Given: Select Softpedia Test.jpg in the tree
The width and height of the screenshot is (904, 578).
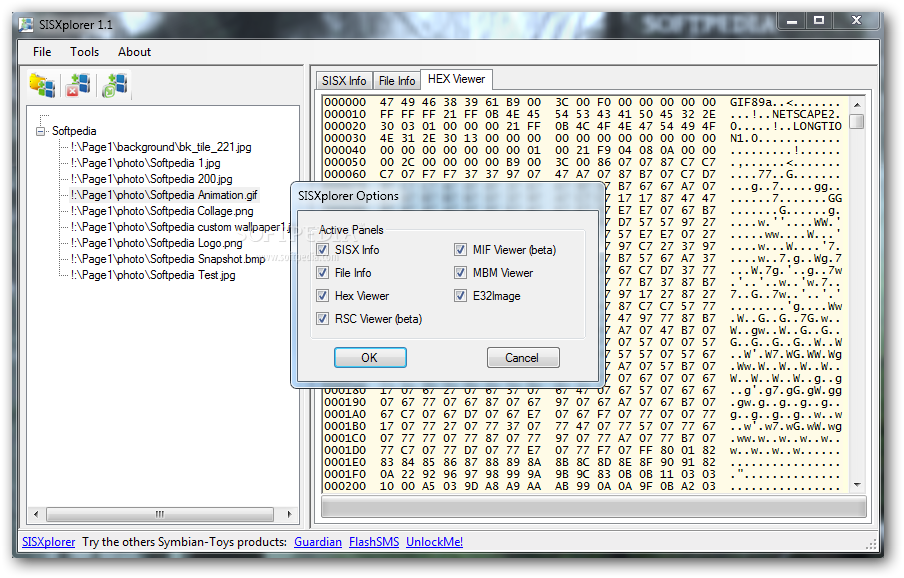Looking at the screenshot, I should click(x=153, y=275).
